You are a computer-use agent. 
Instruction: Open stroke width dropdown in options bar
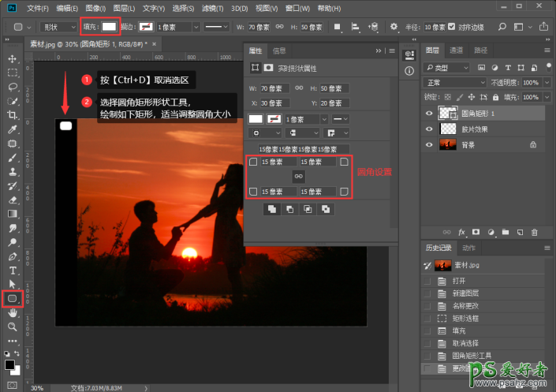tap(196, 27)
